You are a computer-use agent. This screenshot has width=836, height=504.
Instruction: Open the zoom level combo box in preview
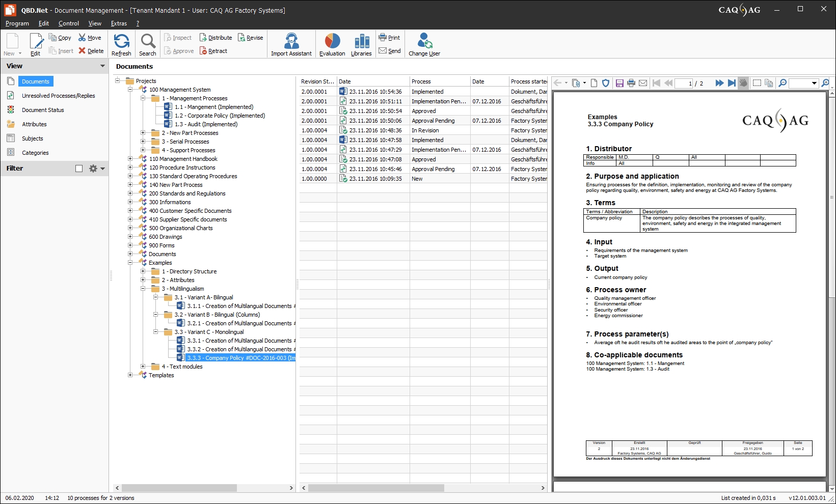click(x=814, y=83)
